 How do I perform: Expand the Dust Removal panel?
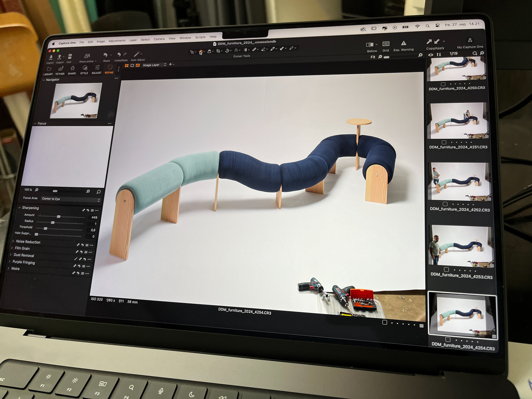coord(11,255)
